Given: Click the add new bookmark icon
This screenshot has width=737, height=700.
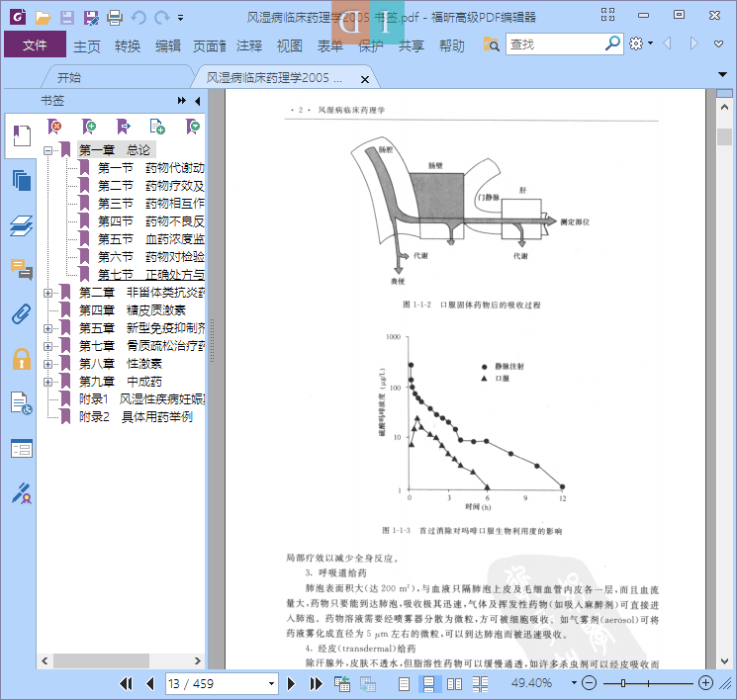Looking at the screenshot, I should coord(89,127).
